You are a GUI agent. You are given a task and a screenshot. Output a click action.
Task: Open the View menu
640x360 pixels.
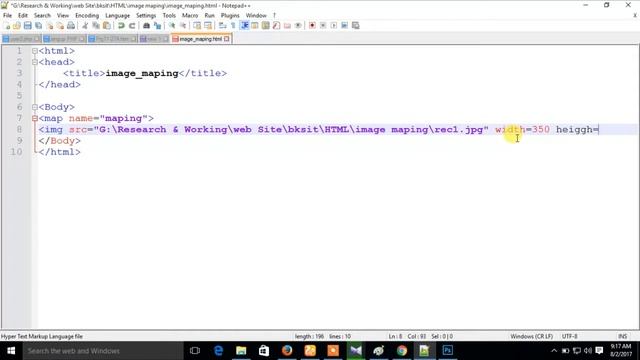[62, 16]
